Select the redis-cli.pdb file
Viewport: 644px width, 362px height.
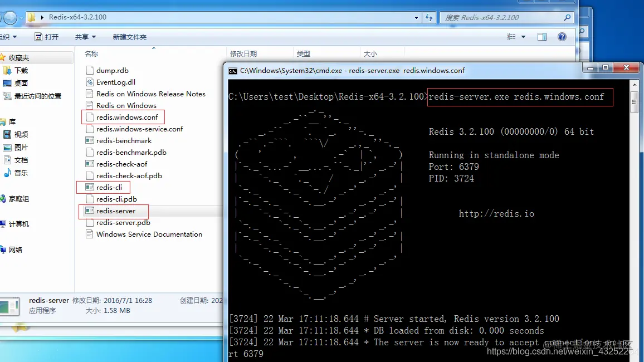[x=112, y=199]
